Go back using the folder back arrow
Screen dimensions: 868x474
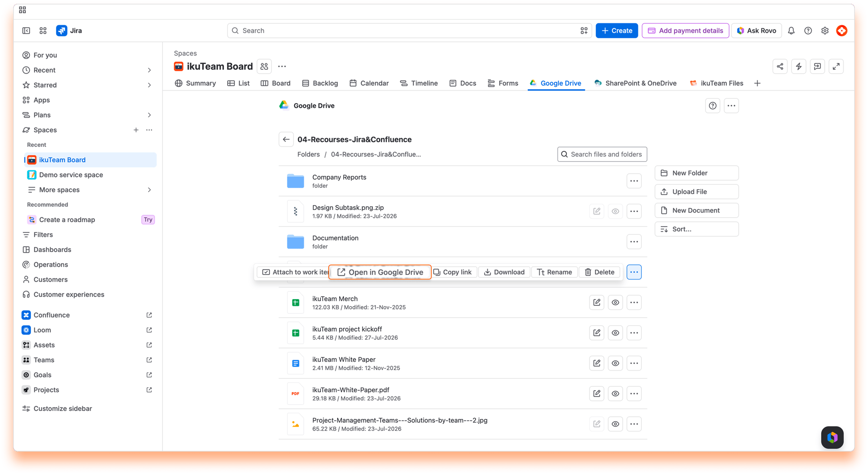click(286, 139)
